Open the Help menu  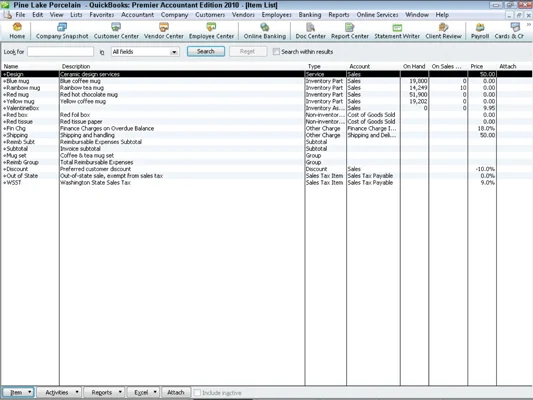pos(442,15)
